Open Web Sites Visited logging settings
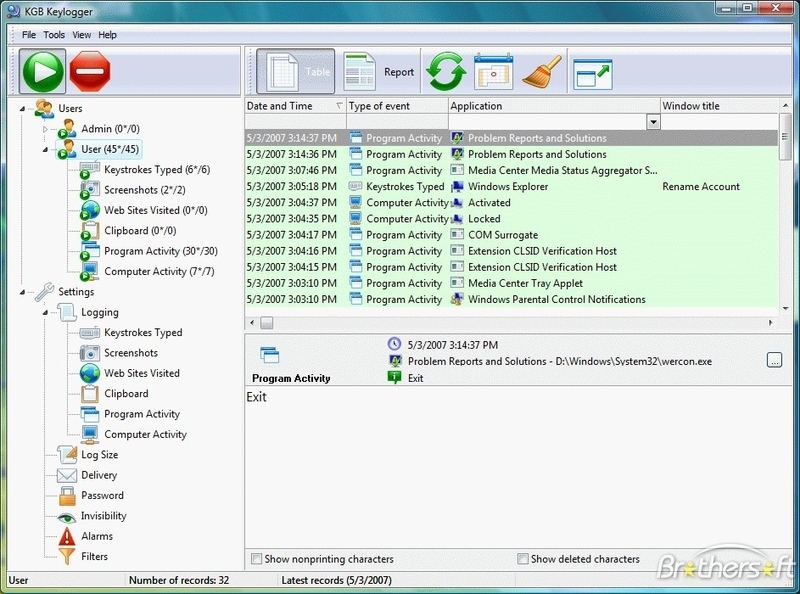The width and height of the screenshot is (800, 594). [142, 374]
